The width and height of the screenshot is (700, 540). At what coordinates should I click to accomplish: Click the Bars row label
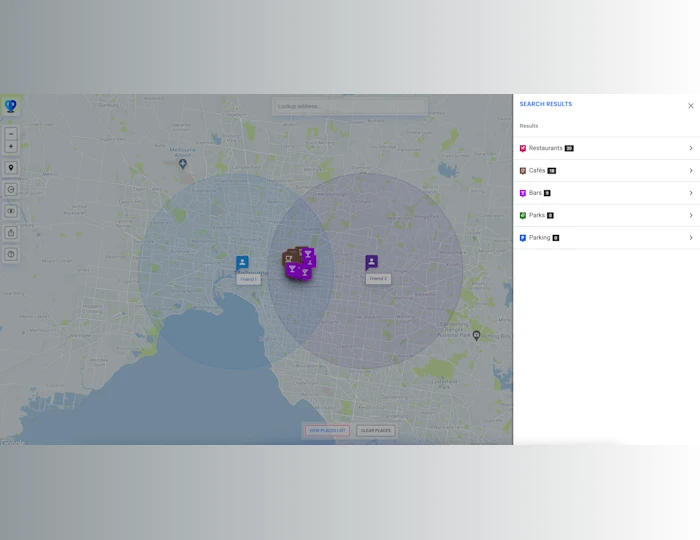click(535, 193)
